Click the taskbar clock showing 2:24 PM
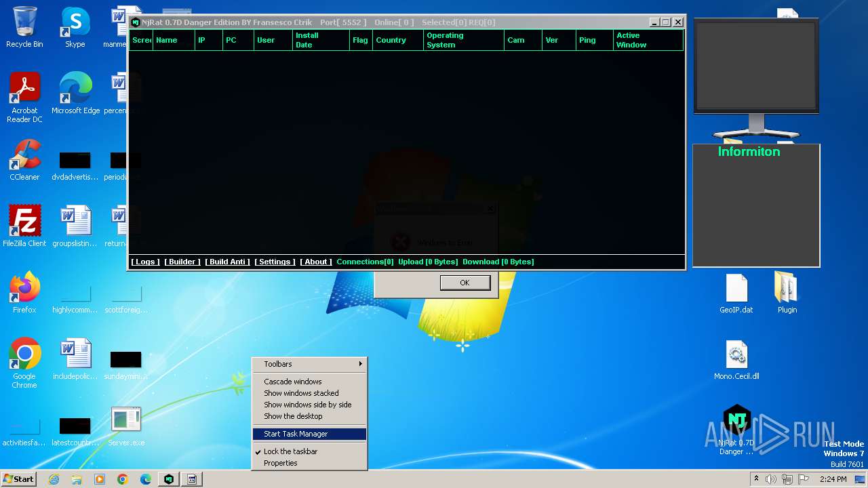 pos(833,479)
